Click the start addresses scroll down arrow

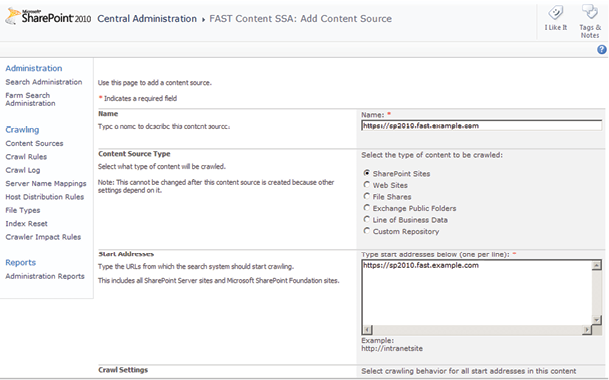596,319
